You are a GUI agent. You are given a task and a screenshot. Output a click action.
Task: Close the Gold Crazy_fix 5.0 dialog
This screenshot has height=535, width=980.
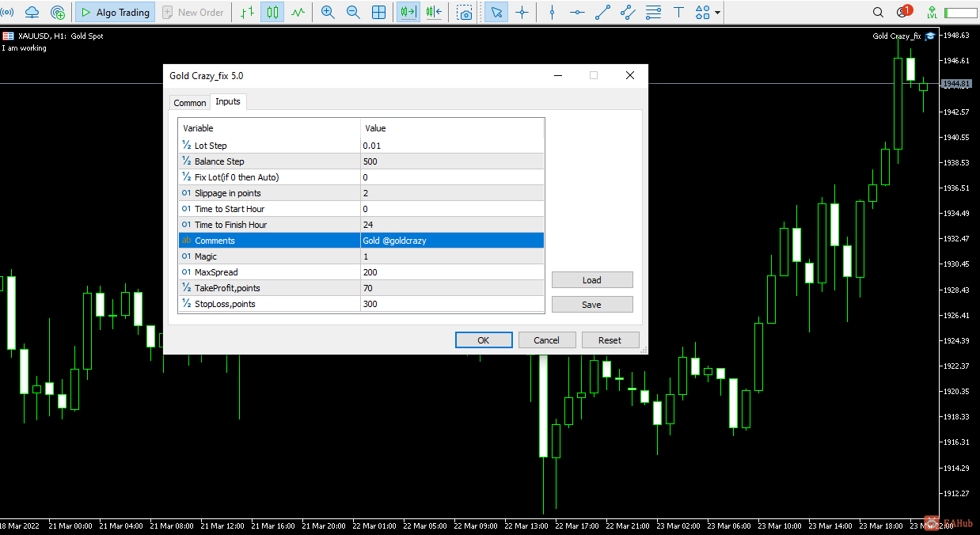(630, 76)
